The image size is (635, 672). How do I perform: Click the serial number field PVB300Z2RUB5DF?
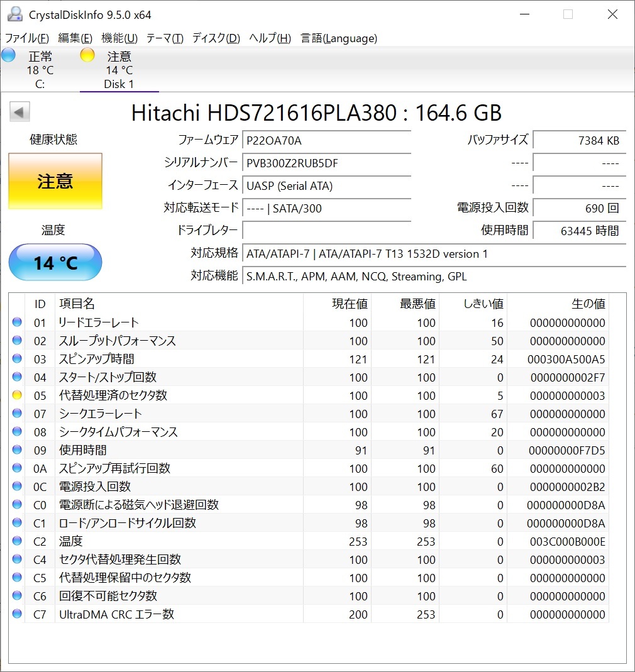coord(327,163)
